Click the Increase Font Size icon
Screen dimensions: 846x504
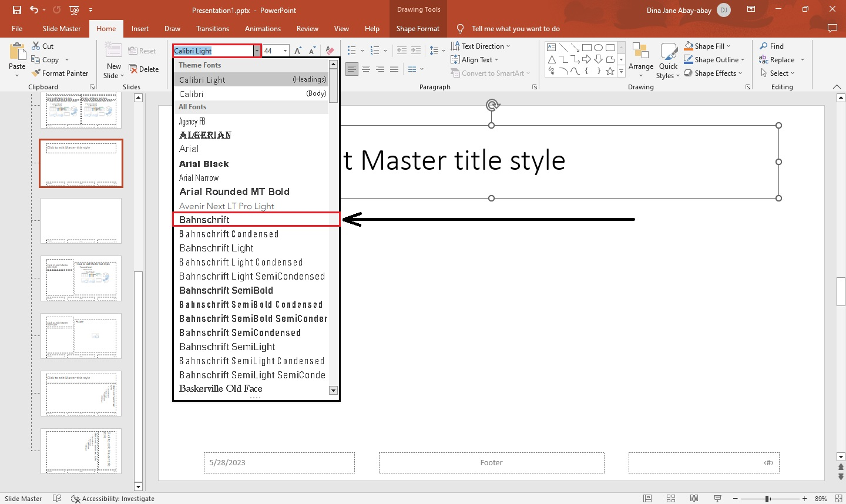click(x=297, y=50)
